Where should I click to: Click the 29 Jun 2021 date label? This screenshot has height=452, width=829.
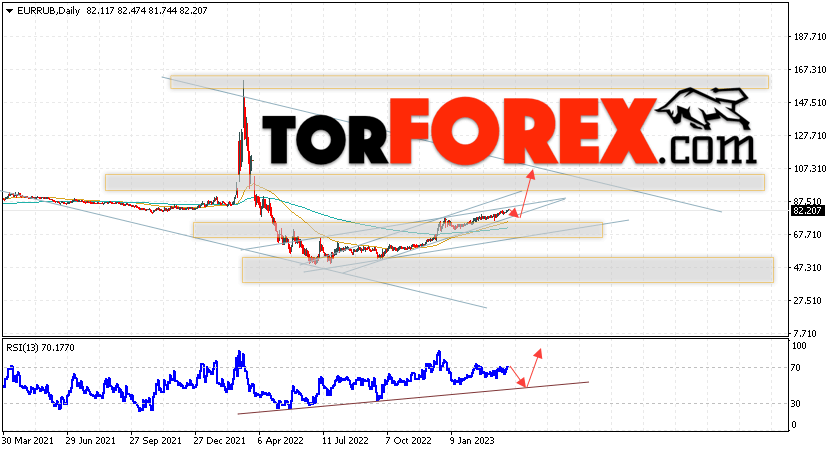[90, 440]
